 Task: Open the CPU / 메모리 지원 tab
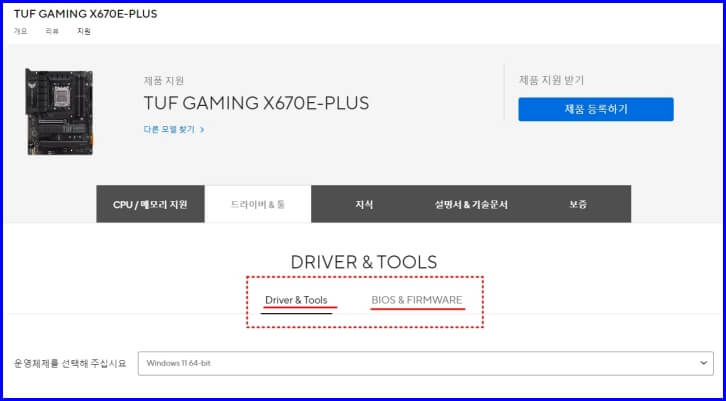click(150, 204)
